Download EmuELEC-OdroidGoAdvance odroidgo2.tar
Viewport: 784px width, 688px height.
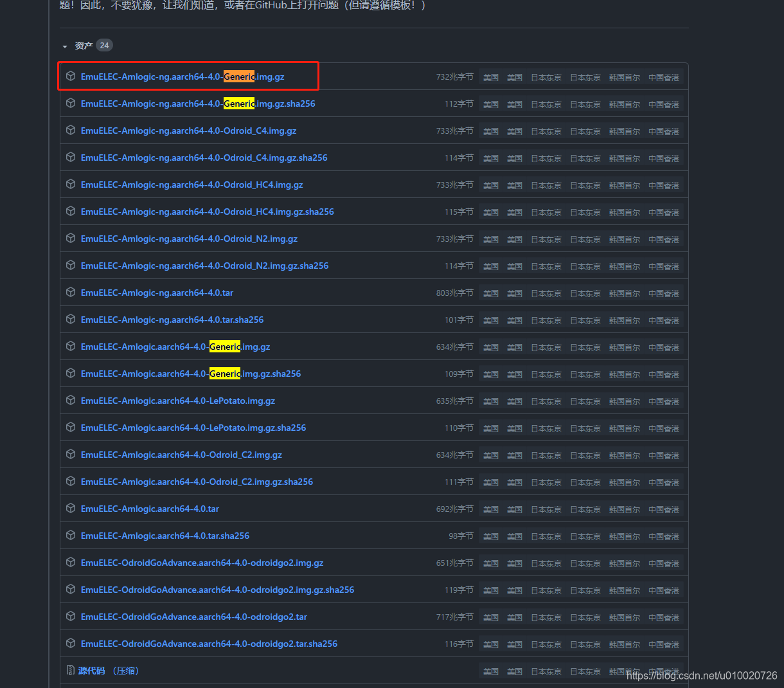pos(194,617)
